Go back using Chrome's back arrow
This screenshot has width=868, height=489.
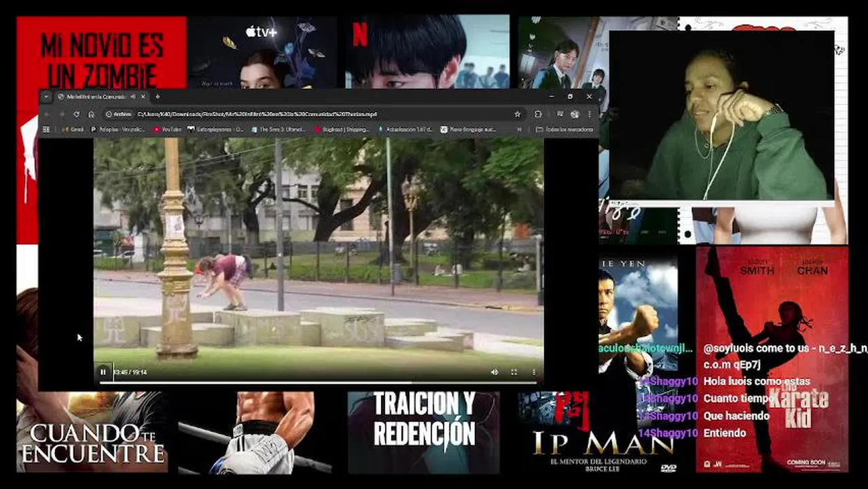46,114
